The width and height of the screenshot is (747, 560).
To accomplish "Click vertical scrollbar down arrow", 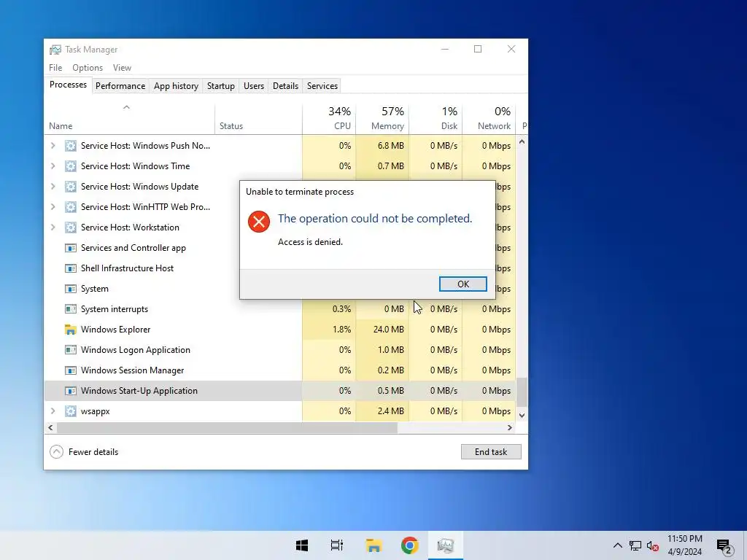I will point(522,415).
